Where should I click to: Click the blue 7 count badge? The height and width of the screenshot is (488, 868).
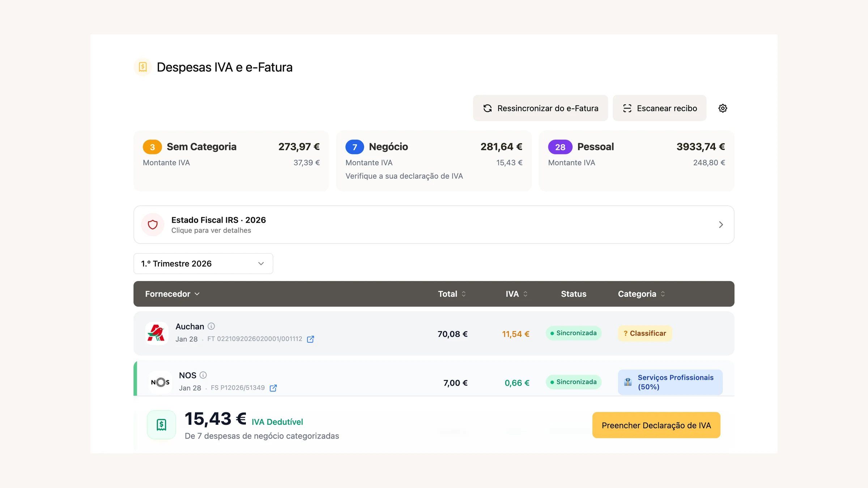click(355, 147)
